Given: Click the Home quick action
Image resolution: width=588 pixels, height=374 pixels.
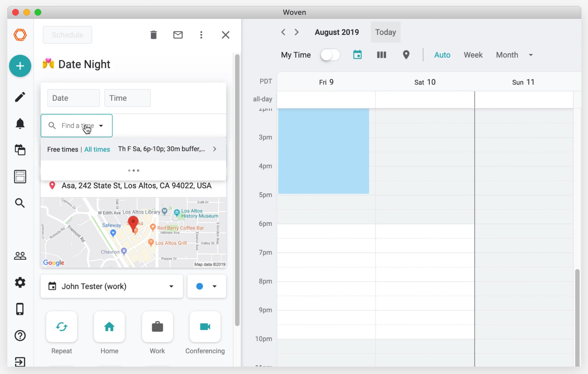Looking at the screenshot, I should [x=109, y=327].
